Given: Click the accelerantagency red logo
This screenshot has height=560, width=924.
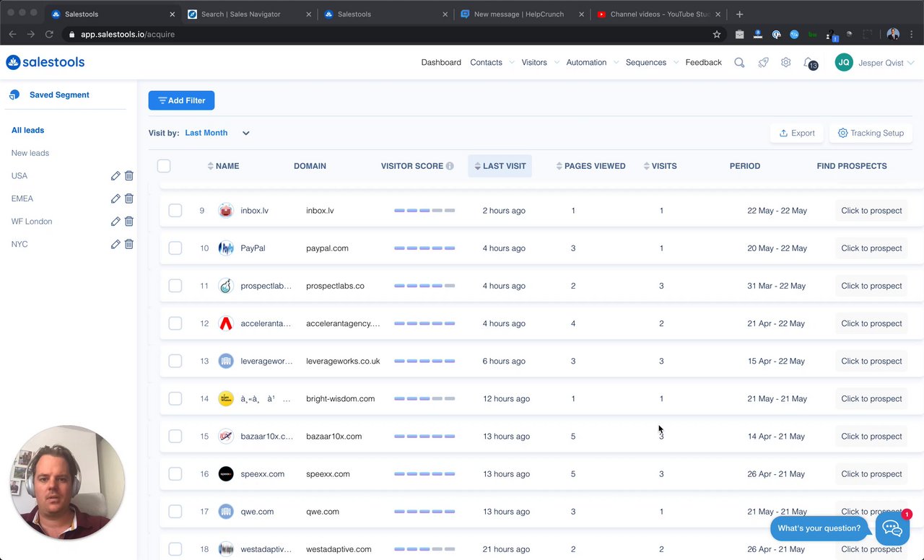Looking at the screenshot, I should coord(226,323).
